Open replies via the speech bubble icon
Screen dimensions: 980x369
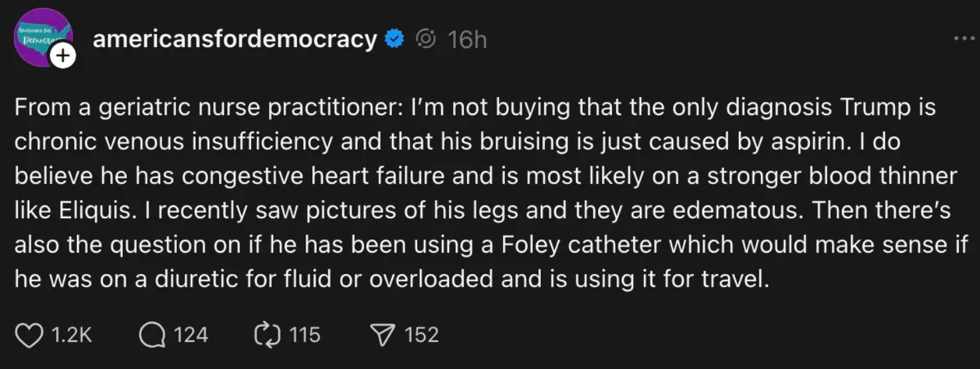pyautogui.click(x=151, y=335)
